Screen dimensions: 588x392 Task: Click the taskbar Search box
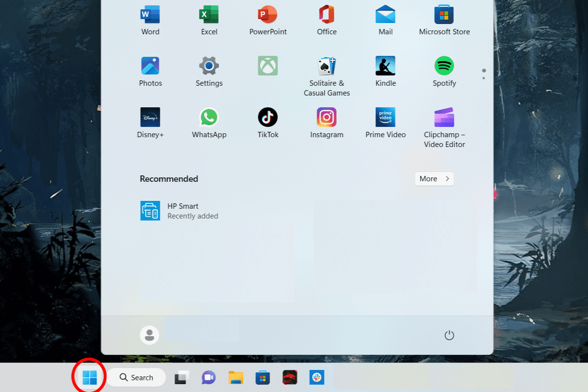[x=137, y=377]
